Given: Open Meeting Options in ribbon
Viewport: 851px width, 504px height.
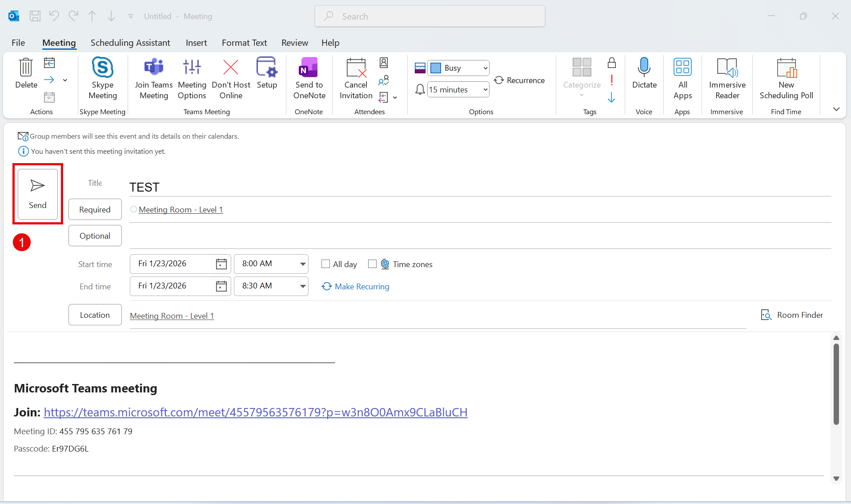Looking at the screenshot, I should (x=192, y=68).
